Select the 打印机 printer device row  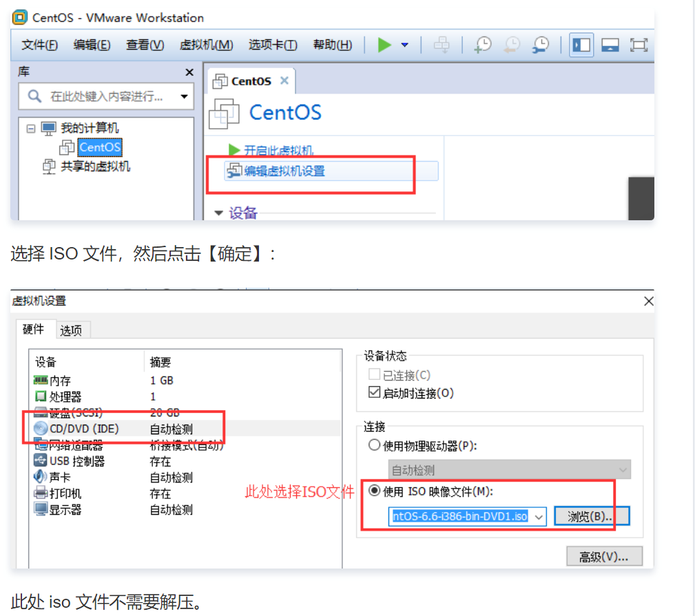pyautogui.click(x=186, y=493)
